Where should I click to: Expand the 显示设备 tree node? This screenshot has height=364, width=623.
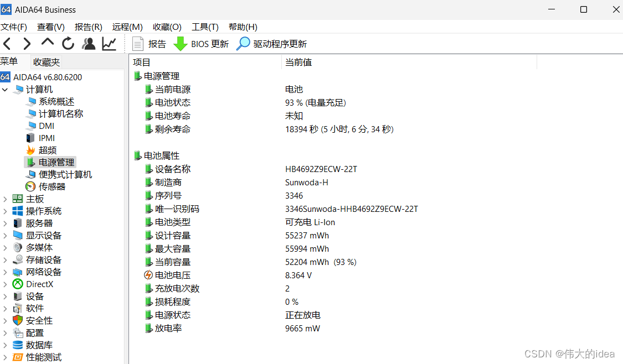click(5, 236)
